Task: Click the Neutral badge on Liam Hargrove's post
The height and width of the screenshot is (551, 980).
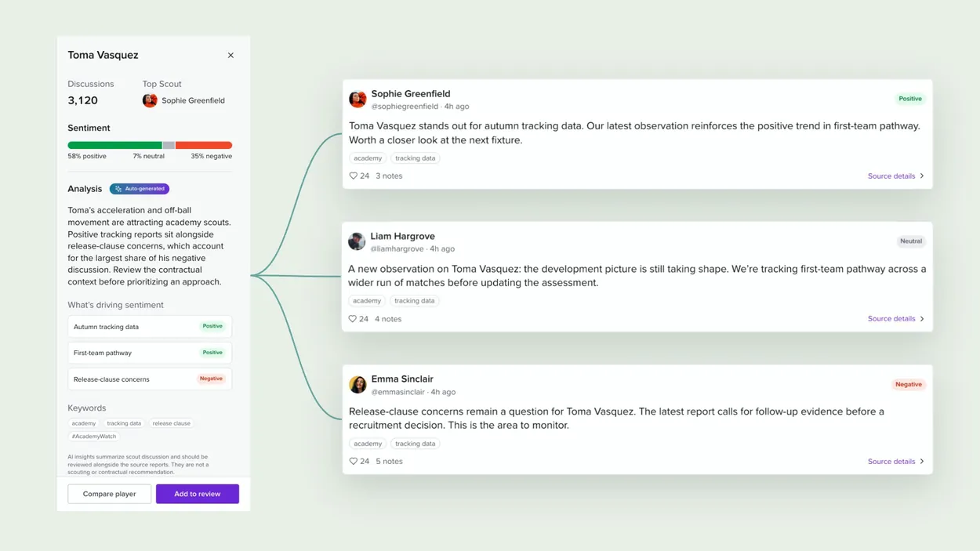Action: point(911,241)
